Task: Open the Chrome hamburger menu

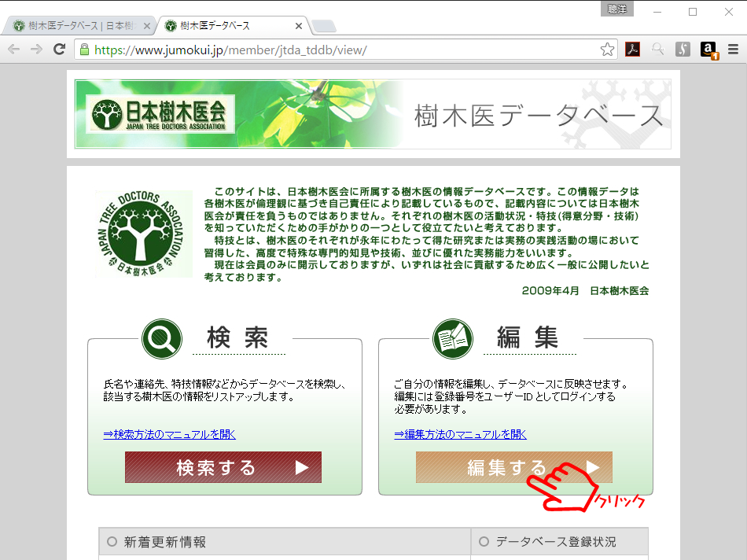Action: click(x=733, y=49)
